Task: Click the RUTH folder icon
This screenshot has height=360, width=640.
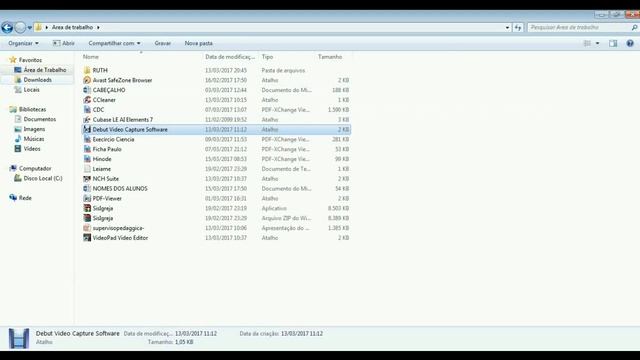Action: (87, 70)
